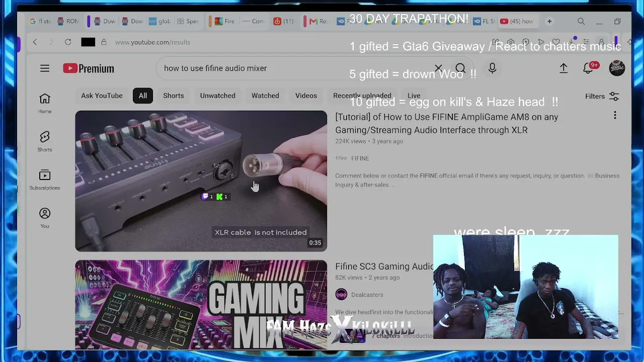
Task: Open the You section in the sidebar
Action: click(x=45, y=218)
